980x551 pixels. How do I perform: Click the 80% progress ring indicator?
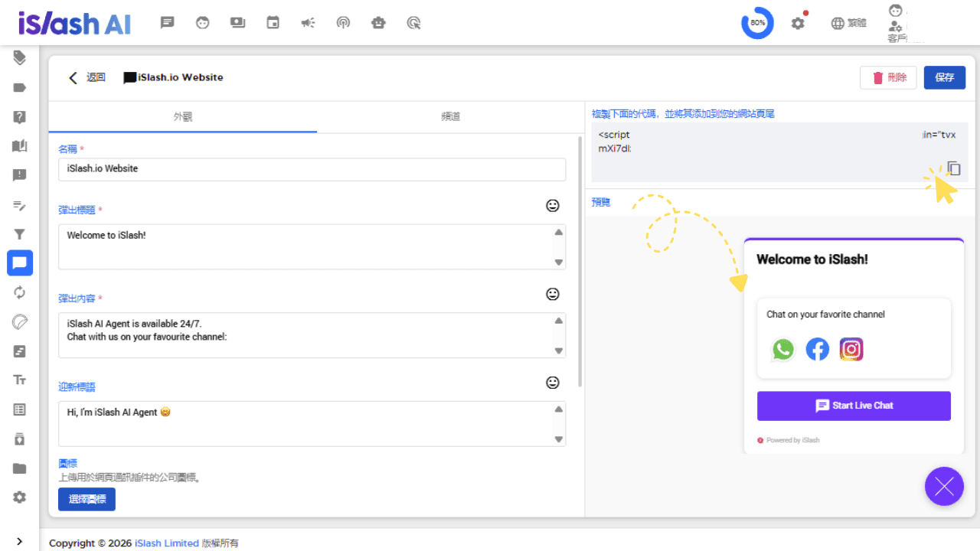coord(757,23)
